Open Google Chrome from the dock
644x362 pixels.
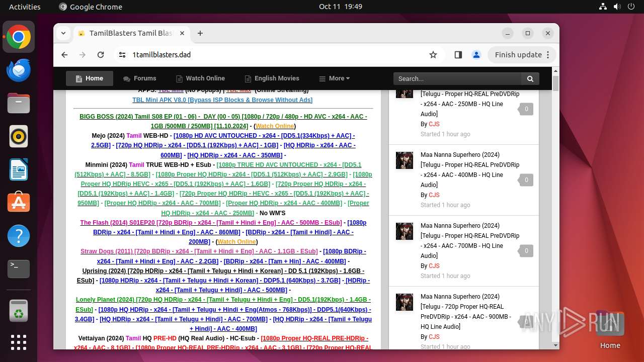pos(19,37)
